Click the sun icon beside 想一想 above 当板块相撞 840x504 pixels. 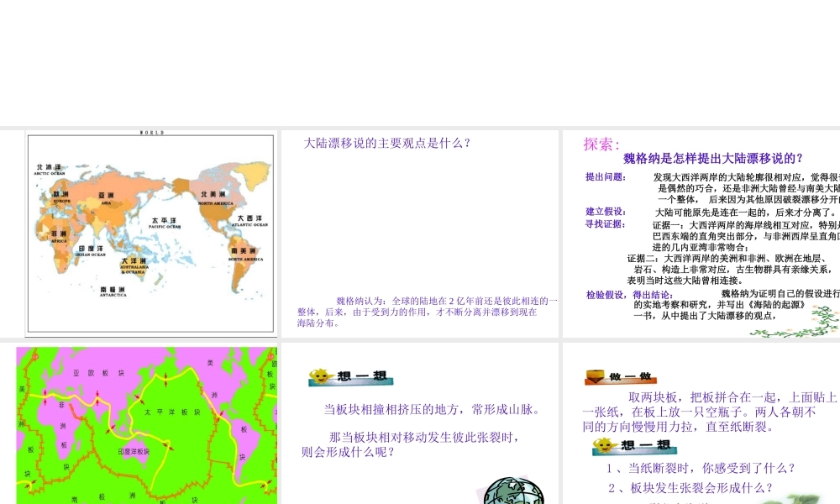click(x=320, y=376)
